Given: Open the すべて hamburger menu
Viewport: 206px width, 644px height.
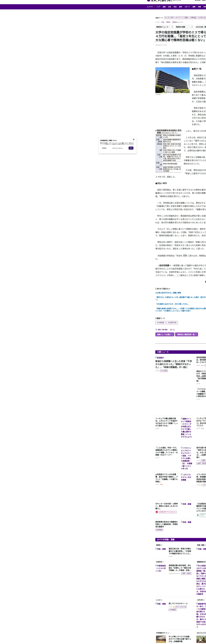Looking at the screenshot, I should pos(150,7).
